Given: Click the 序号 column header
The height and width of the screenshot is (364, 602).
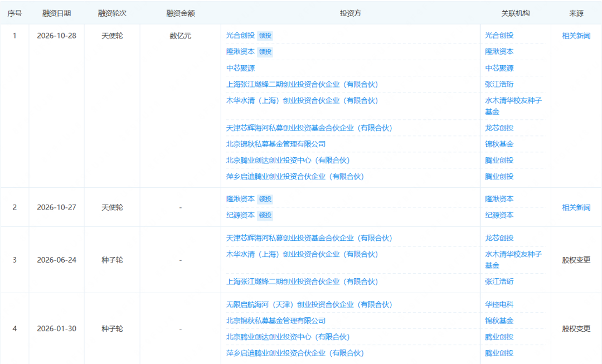Looking at the screenshot, I should 14,13.
